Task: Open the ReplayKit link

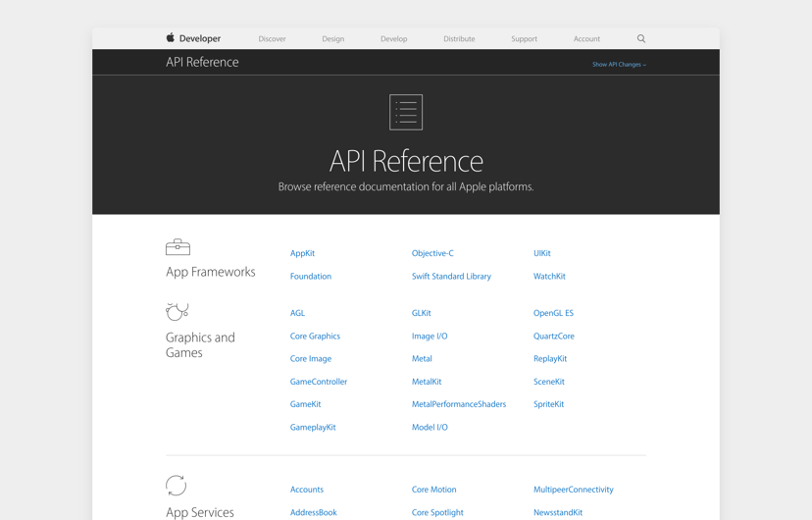Action: [x=550, y=358]
